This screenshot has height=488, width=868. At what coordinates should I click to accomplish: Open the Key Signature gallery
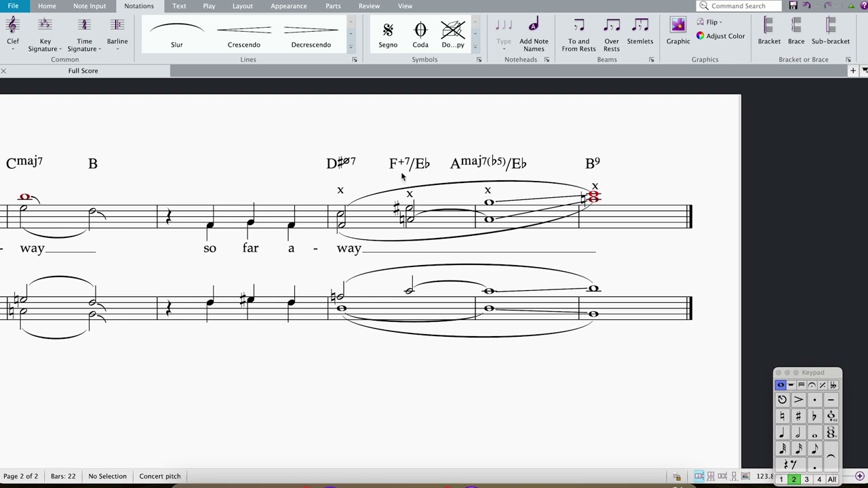[45, 34]
